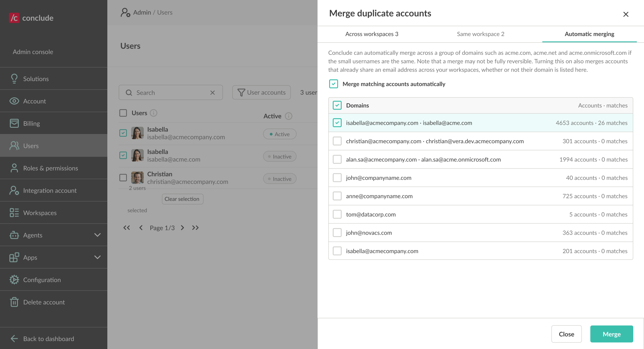
Task: Click the Apps blocks icon
Action: (x=14, y=257)
